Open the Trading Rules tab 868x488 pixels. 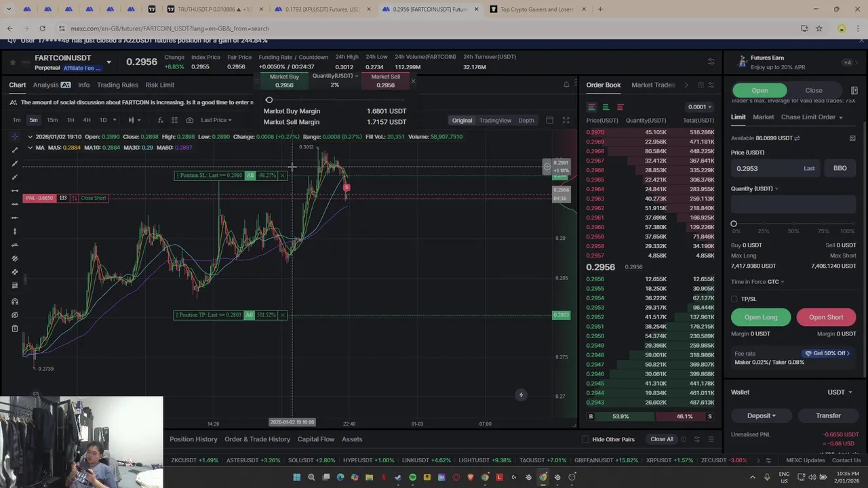[117, 85]
